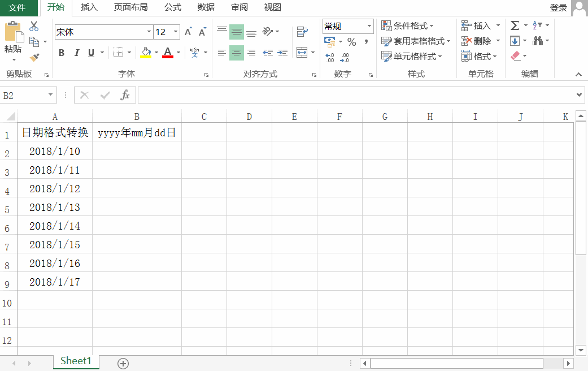Toggle middle vertical alignment
Image resolution: width=588 pixels, height=371 pixels.
tap(237, 32)
